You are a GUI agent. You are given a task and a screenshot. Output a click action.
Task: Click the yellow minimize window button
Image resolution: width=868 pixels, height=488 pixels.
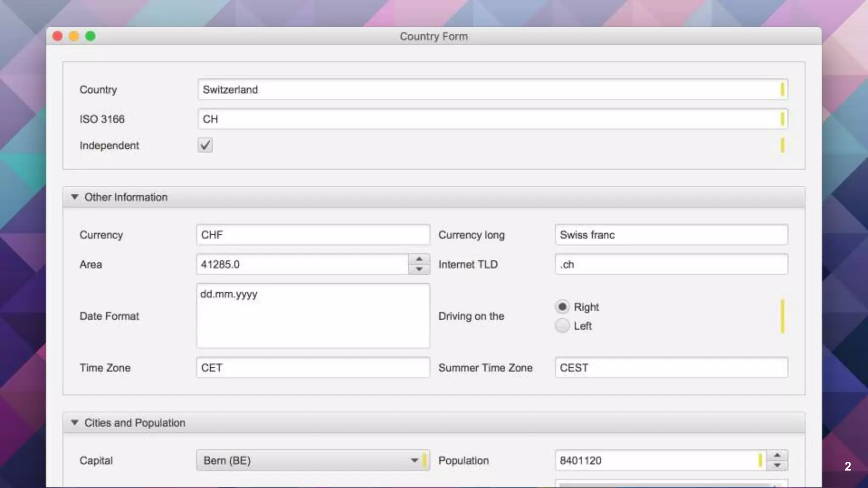click(x=74, y=36)
